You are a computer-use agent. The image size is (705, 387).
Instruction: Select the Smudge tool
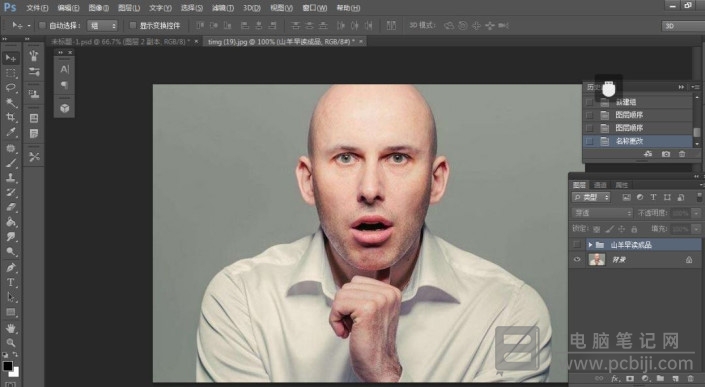click(x=10, y=237)
